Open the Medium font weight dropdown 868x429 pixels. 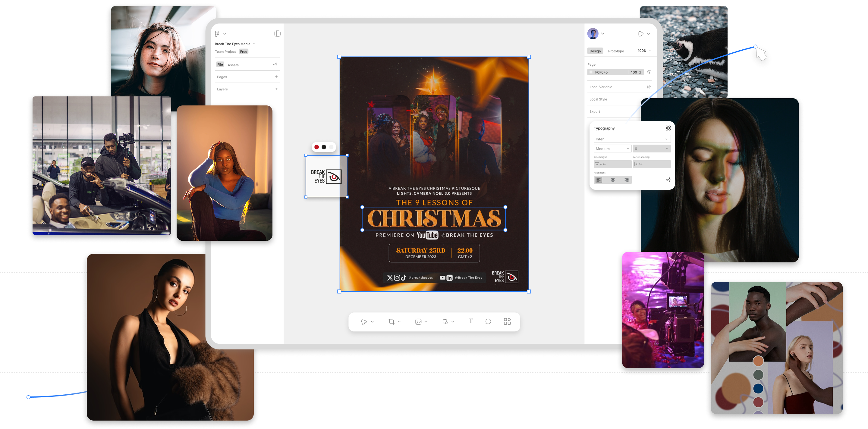(x=612, y=149)
